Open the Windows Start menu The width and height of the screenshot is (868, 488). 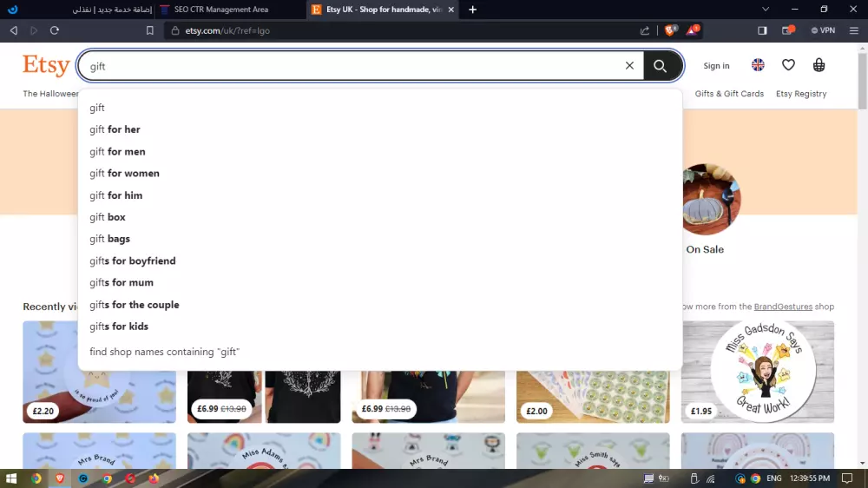(11, 478)
